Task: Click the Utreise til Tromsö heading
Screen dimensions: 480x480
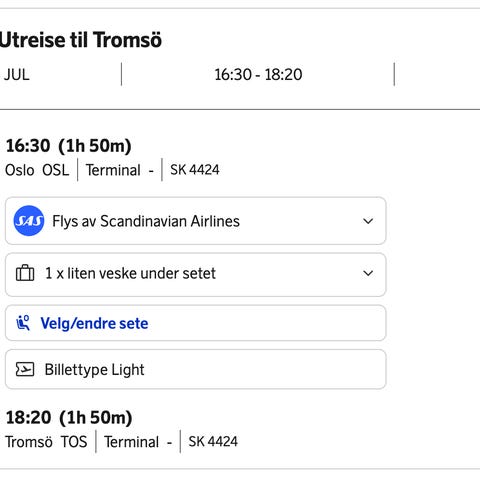Action: coord(80,40)
